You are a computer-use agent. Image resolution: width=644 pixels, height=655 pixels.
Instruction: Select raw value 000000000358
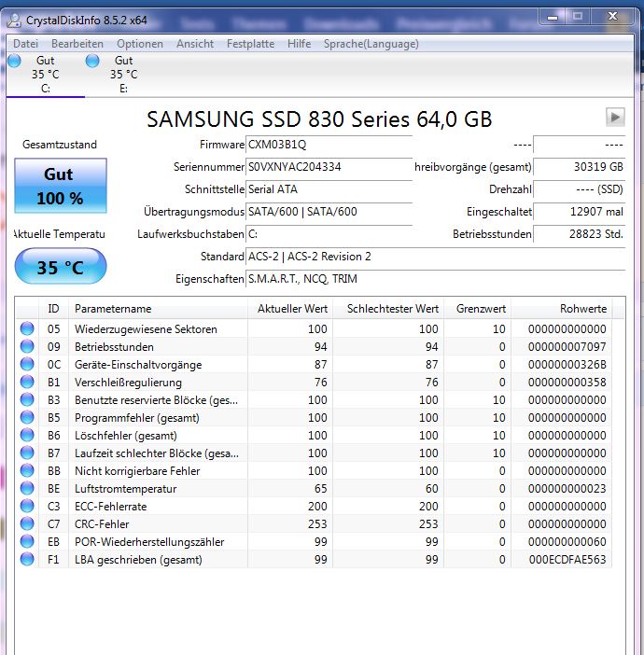567,383
